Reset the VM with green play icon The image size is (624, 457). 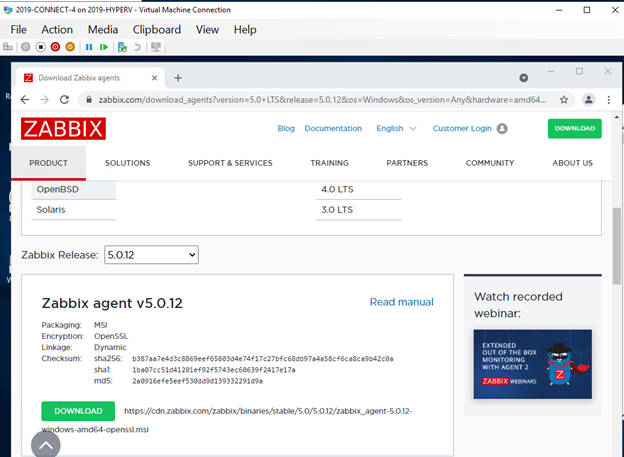click(104, 47)
